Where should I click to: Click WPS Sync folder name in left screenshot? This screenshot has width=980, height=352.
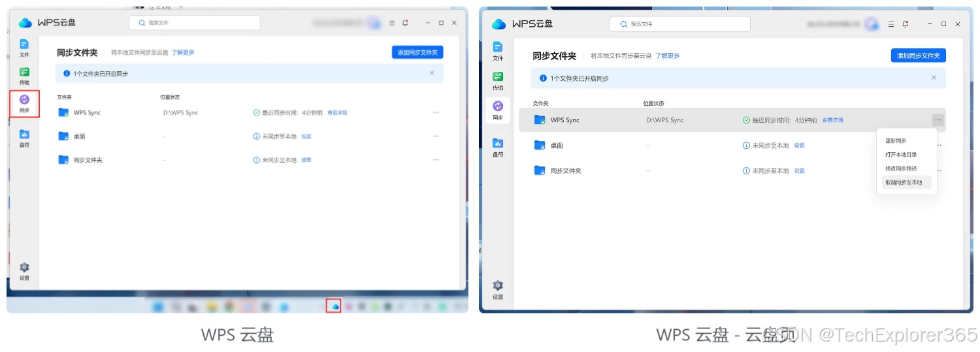click(87, 112)
